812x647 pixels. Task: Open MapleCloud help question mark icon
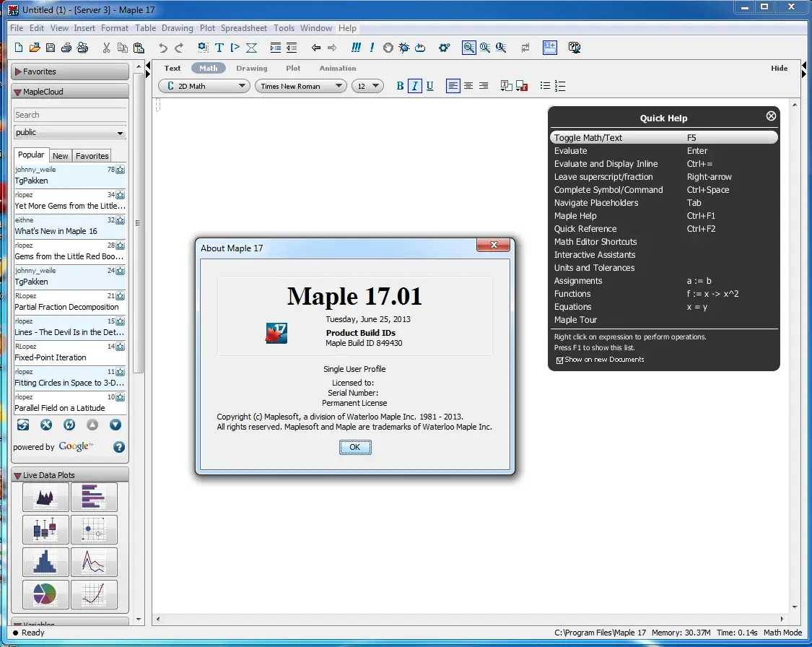118,446
